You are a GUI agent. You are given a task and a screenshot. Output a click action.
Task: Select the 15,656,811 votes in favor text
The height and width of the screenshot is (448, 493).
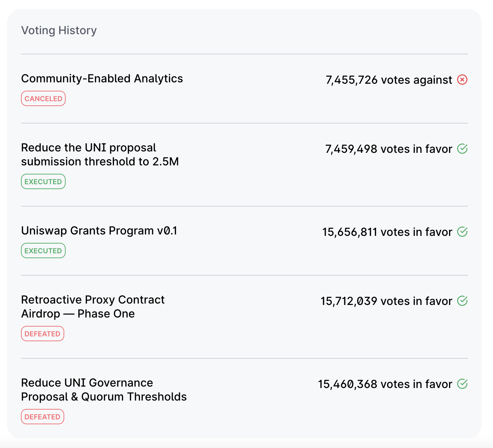(387, 232)
